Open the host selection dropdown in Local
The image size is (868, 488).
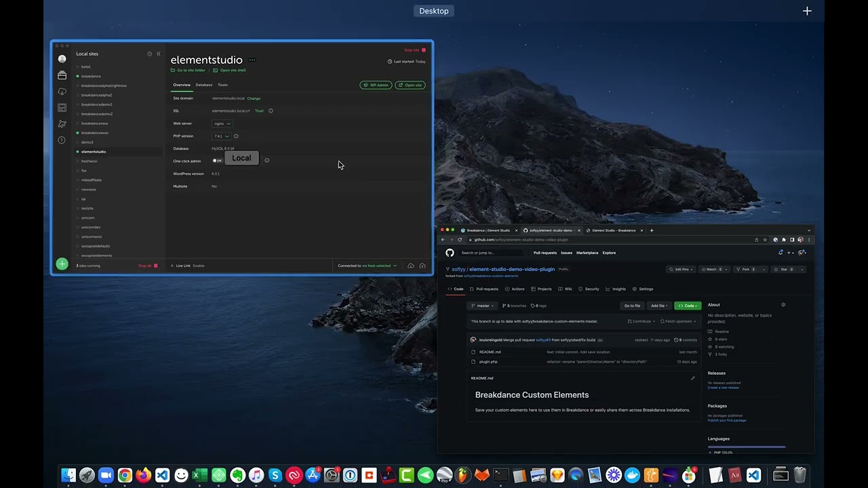click(380, 266)
